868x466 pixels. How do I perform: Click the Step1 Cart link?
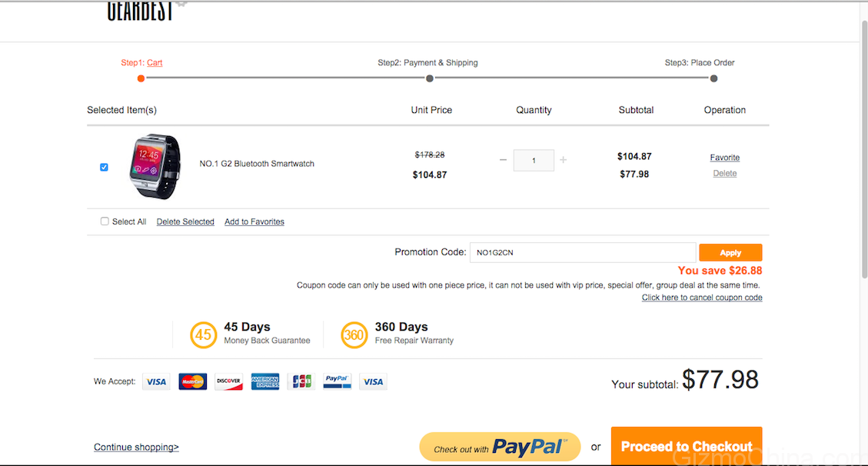pyautogui.click(x=155, y=63)
